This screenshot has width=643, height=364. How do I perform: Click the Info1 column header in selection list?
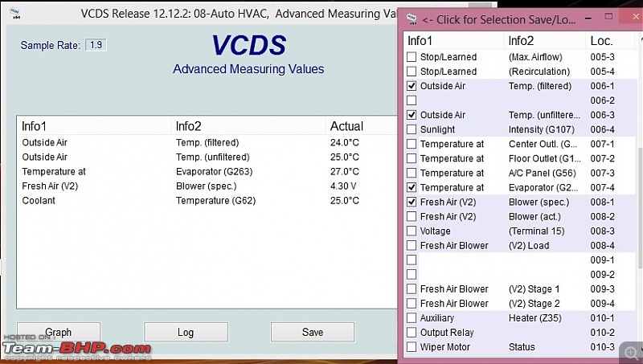click(454, 41)
